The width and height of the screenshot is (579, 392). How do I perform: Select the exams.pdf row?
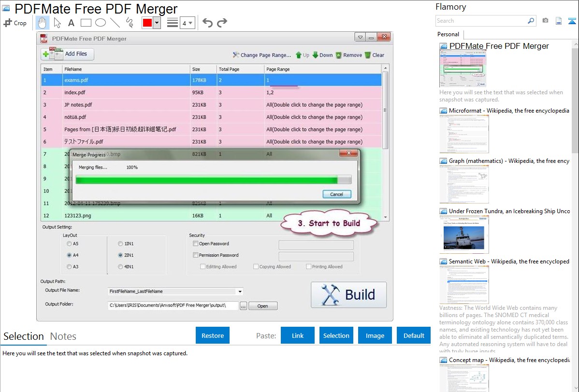click(x=211, y=80)
